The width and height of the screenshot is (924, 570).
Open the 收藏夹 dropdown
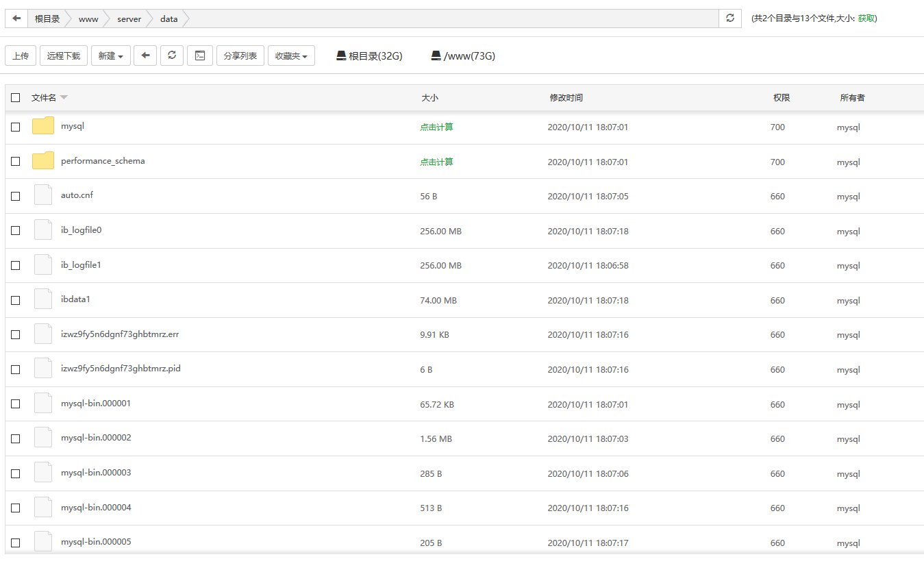pyautogui.click(x=291, y=55)
